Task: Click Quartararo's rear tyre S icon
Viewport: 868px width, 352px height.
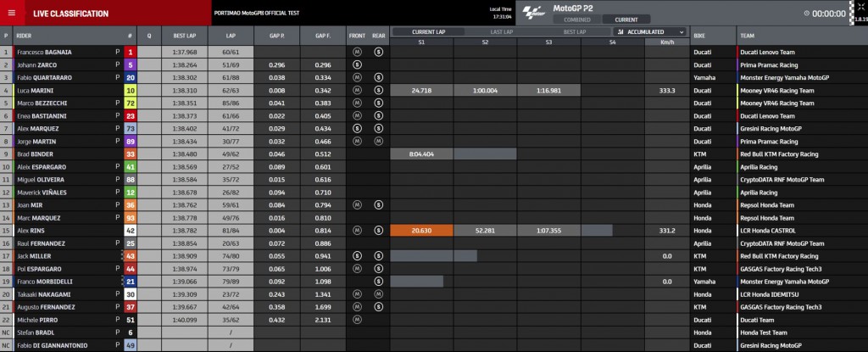Action: click(379, 77)
